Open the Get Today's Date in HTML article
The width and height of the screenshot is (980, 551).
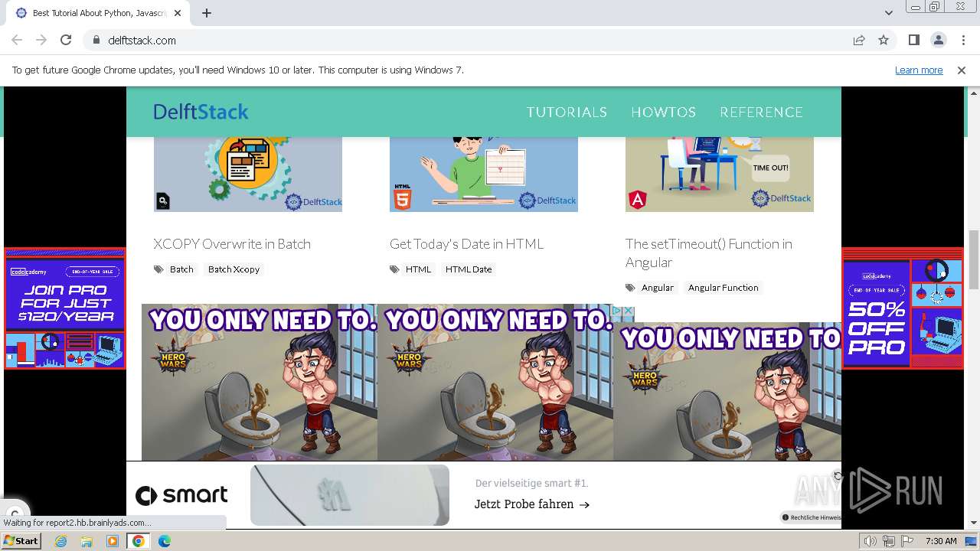(466, 243)
